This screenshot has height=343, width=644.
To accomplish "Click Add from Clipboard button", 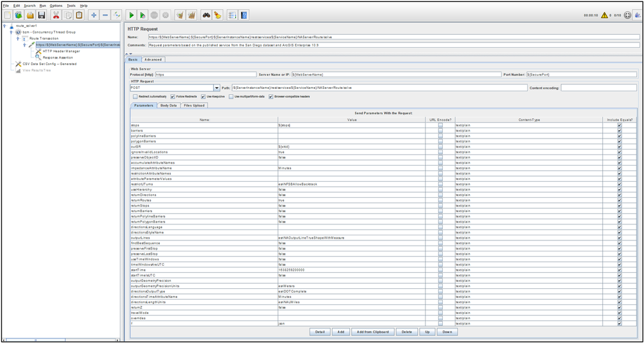I will 373,331.
